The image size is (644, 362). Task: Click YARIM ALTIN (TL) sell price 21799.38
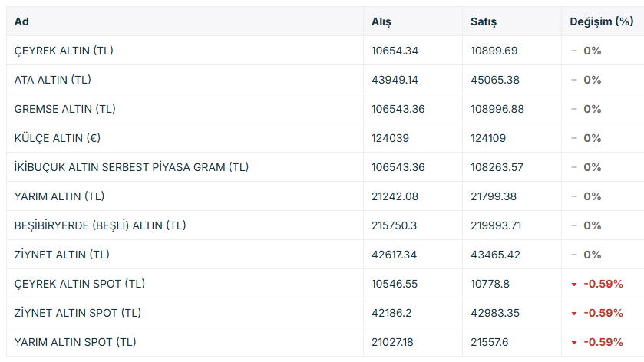click(494, 196)
